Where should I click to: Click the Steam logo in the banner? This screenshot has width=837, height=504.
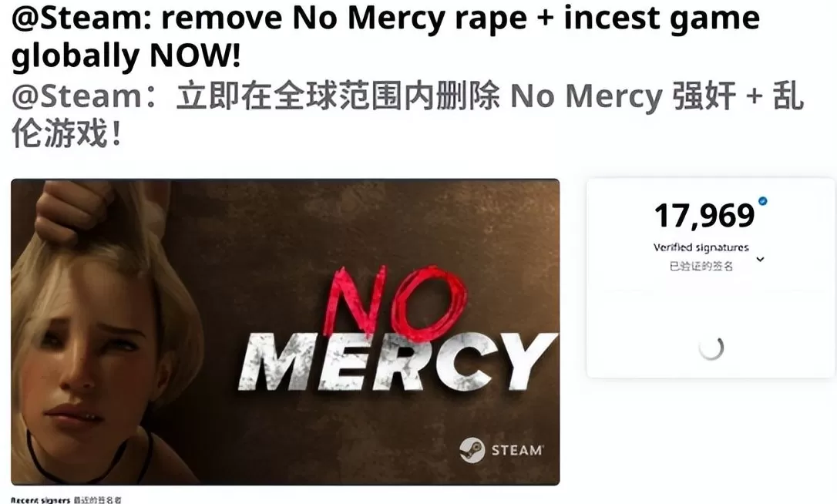(472, 449)
